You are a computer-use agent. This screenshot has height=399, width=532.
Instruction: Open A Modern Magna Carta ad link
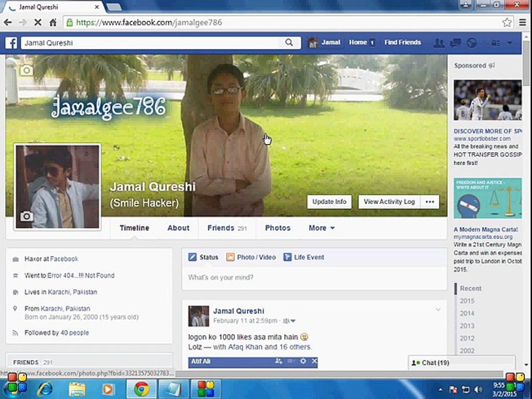point(486,229)
